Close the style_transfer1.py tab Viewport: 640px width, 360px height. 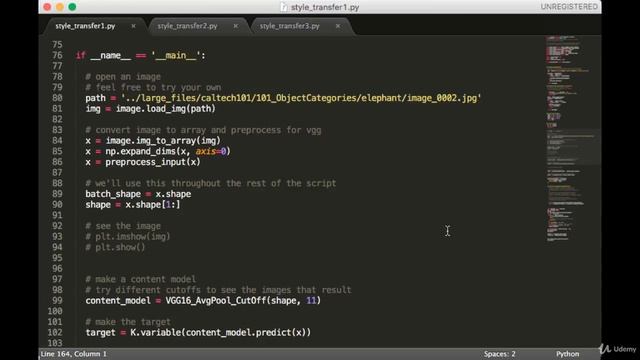pos(133,26)
